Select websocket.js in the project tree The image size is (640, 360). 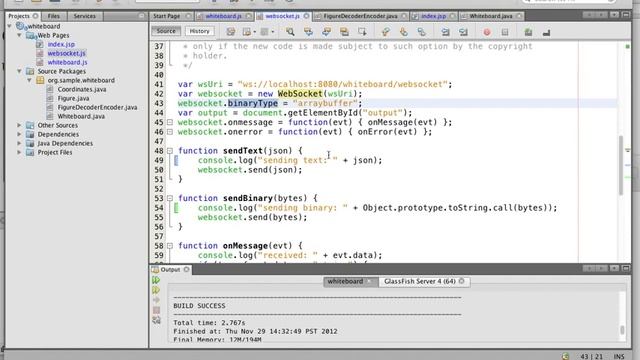click(x=67, y=53)
